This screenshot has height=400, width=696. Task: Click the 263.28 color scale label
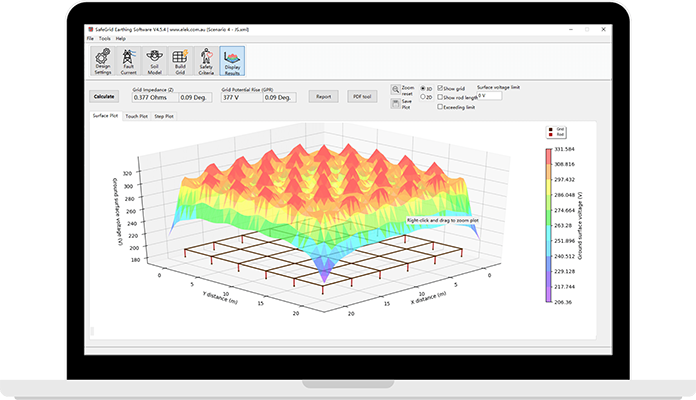563,226
